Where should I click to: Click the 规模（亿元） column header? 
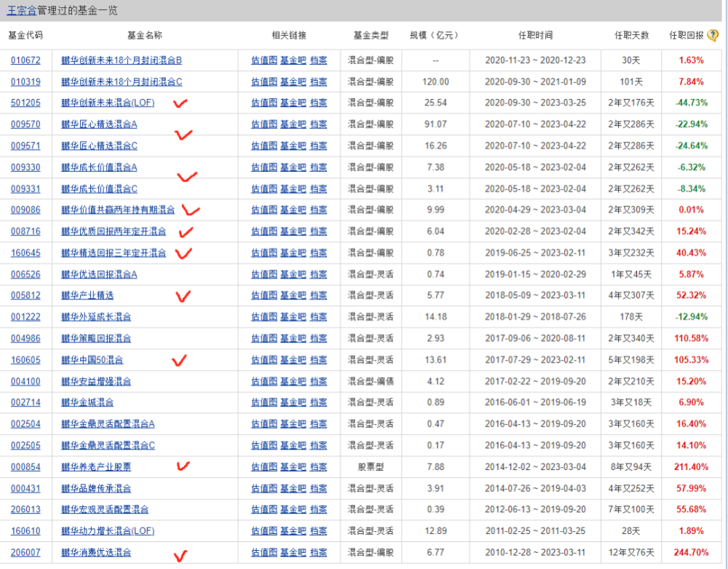(435, 35)
